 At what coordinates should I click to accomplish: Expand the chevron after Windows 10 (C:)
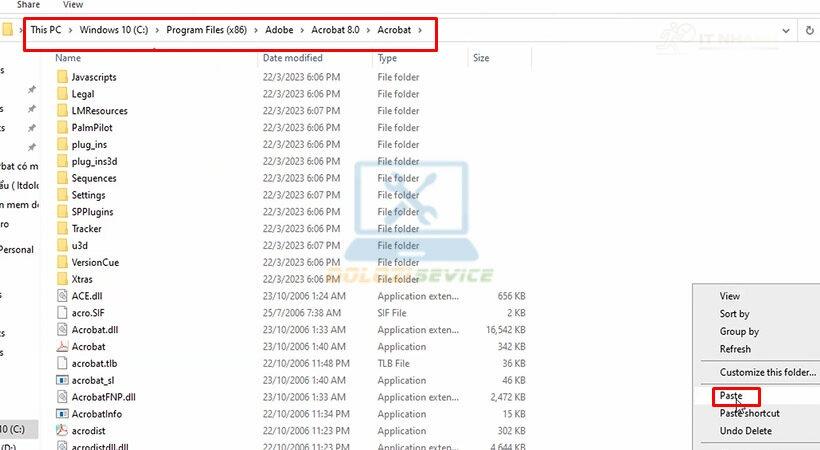[x=157, y=30]
